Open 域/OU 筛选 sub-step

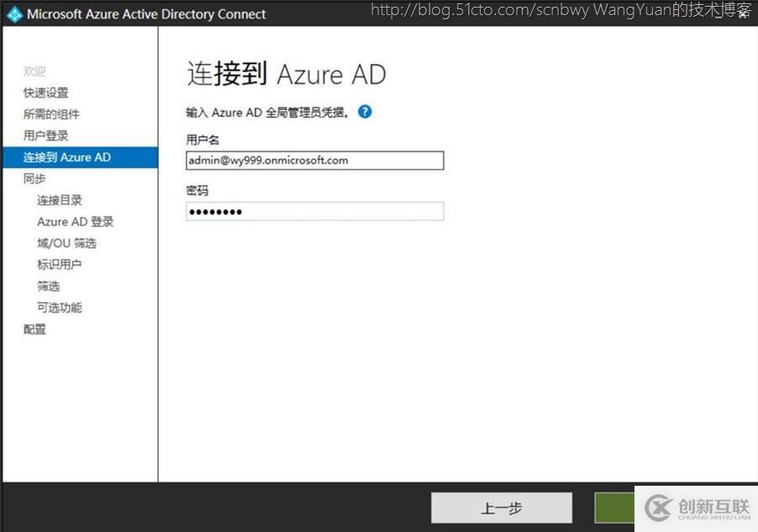pos(66,243)
